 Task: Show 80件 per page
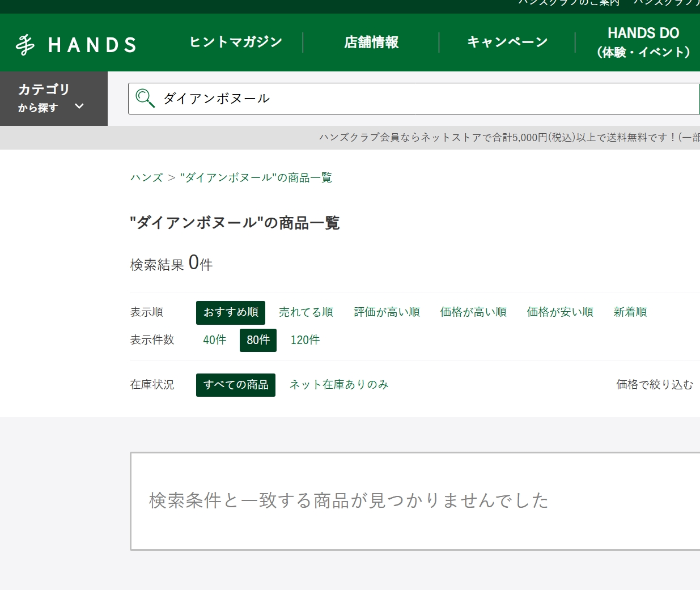point(258,340)
